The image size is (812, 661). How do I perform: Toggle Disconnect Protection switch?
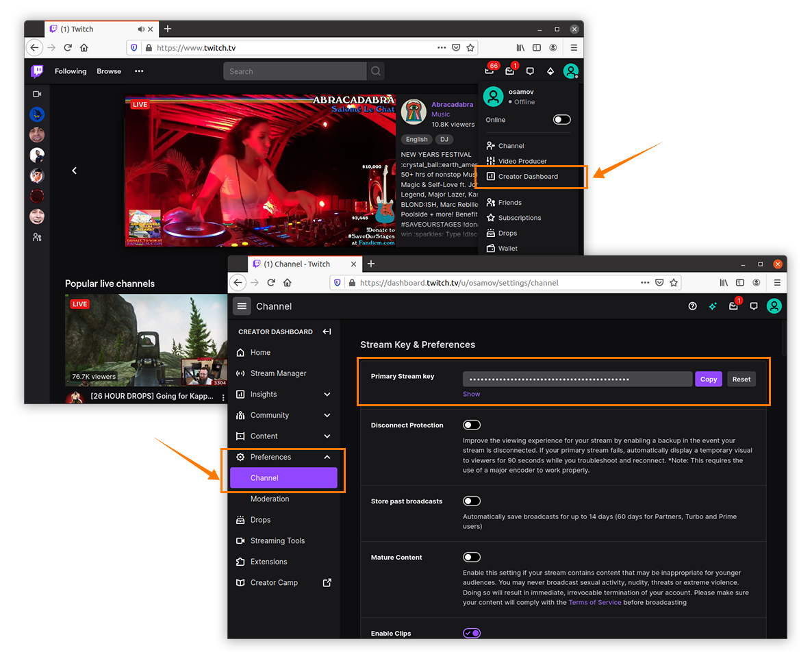(x=472, y=425)
